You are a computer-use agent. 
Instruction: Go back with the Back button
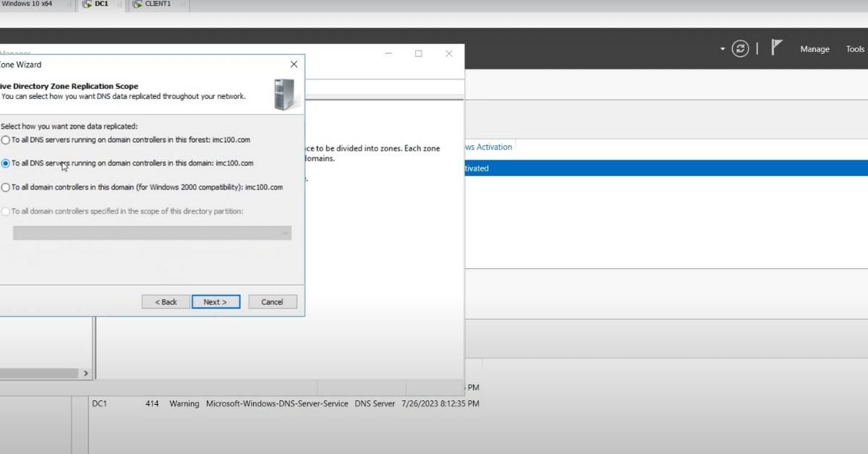click(x=166, y=301)
